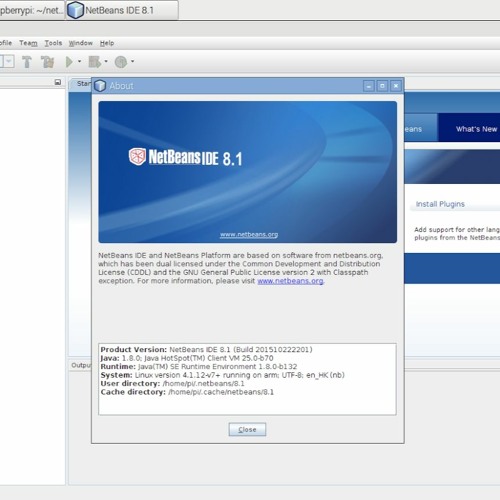Click the Product Version line text

206,350
